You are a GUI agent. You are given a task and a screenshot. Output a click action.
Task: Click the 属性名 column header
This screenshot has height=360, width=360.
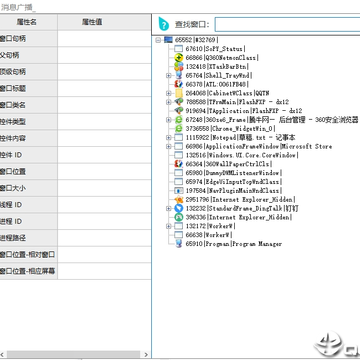[29, 22]
